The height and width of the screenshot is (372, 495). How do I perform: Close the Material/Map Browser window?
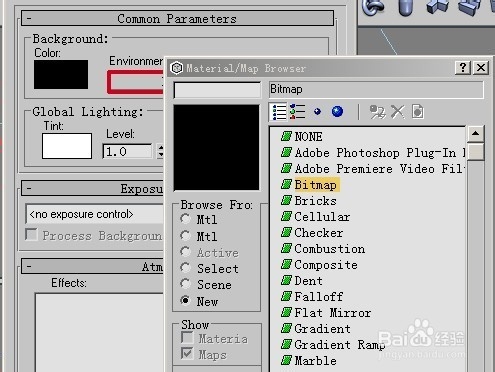coord(481,68)
